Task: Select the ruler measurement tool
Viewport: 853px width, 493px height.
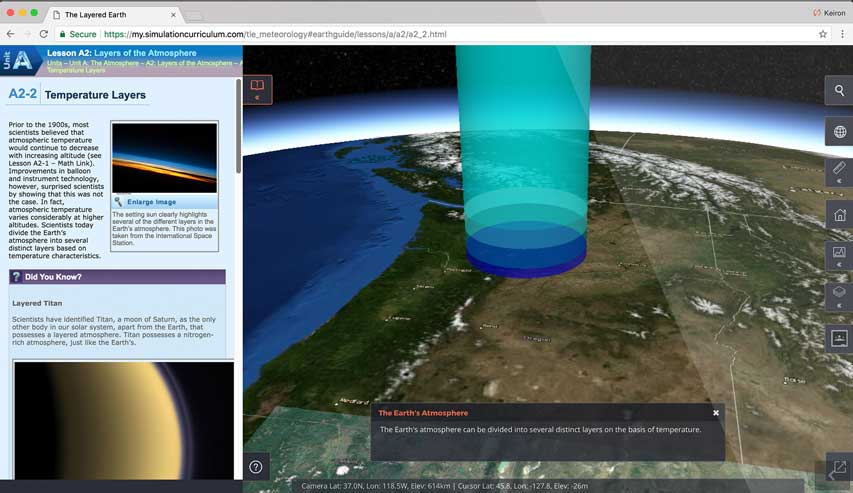Action: pyautogui.click(x=839, y=168)
